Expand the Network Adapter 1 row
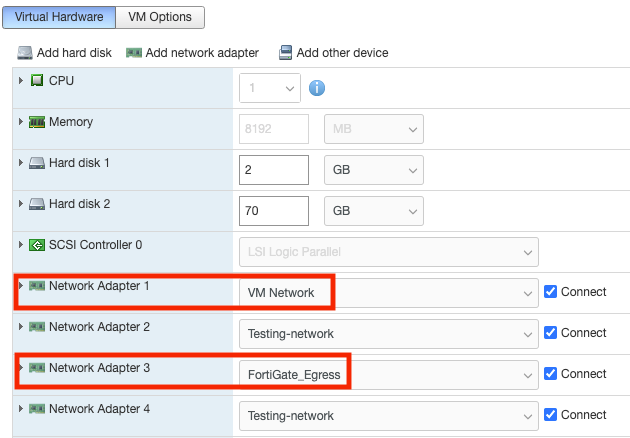630x438 pixels. pyautogui.click(x=21, y=286)
